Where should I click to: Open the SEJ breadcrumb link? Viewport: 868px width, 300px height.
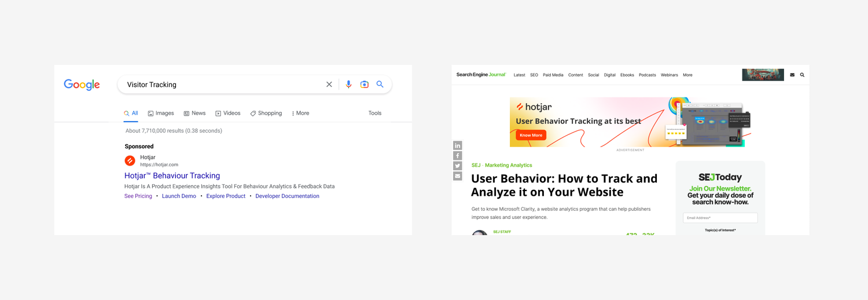476,166
